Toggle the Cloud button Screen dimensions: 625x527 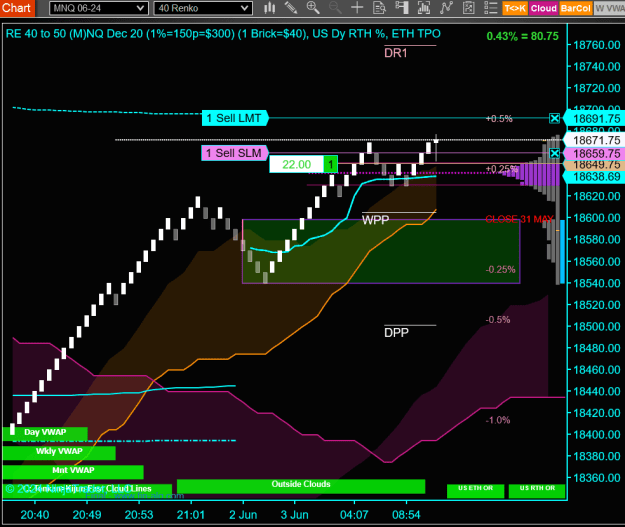543,8
